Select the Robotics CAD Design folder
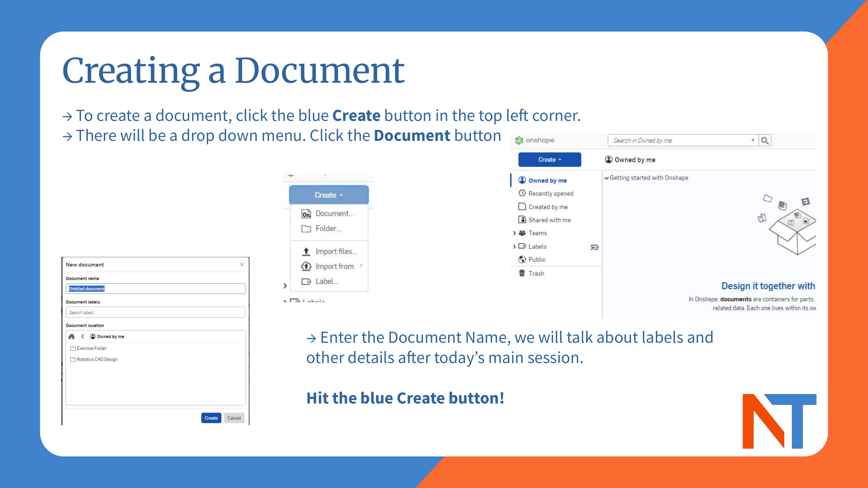This screenshot has width=868, height=488. point(97,359)
